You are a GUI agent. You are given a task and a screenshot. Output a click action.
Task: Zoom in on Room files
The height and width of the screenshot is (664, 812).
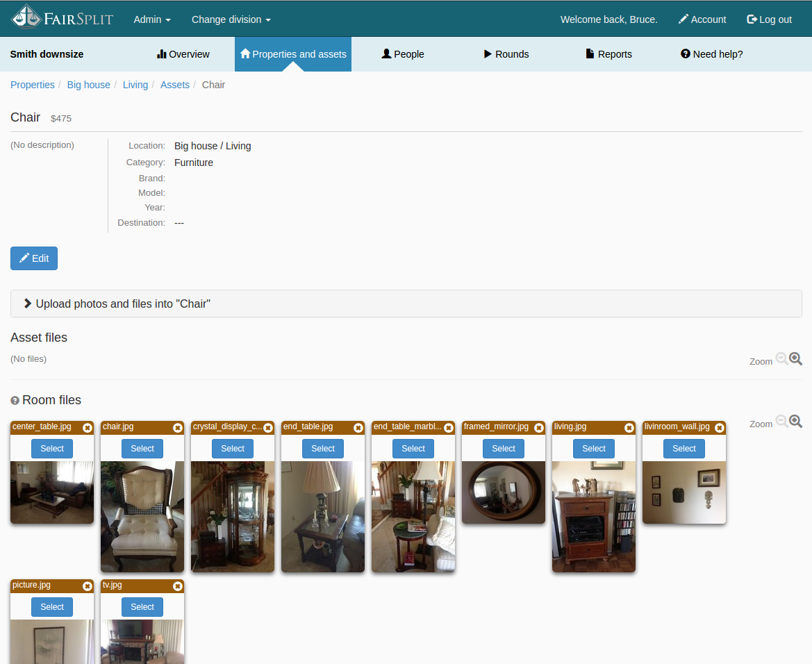click(x=796, y=422)
